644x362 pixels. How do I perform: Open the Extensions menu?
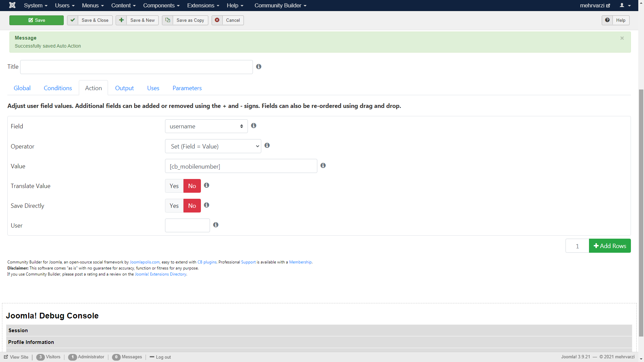pyautogui.click(x=203, y=5)
